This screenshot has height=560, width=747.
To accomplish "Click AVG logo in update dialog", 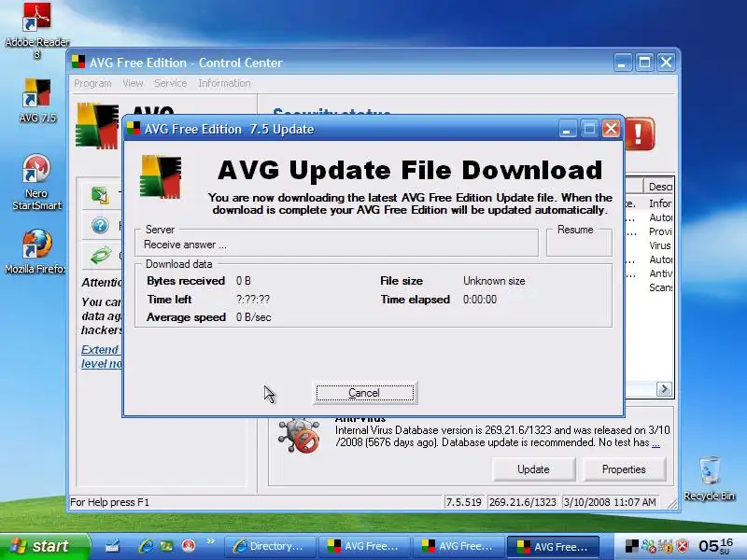I will pyautogui.click(x=161, y=176).
